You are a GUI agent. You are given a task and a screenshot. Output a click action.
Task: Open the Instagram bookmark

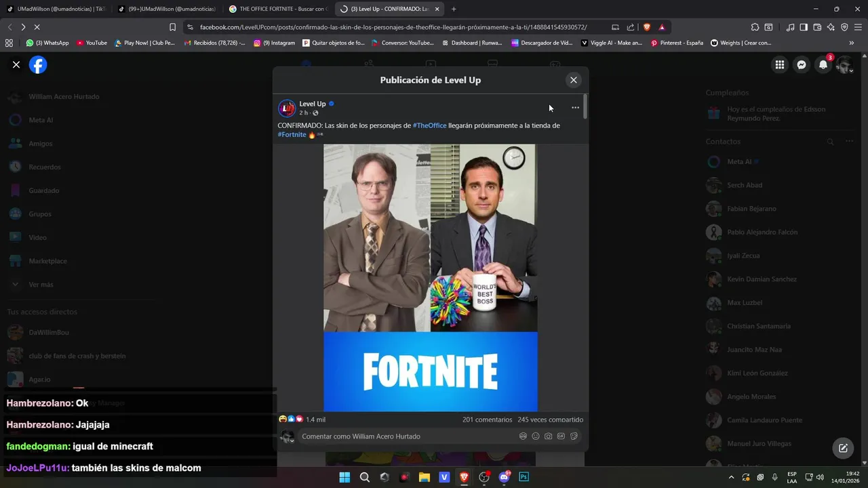[x=275, y=43]
